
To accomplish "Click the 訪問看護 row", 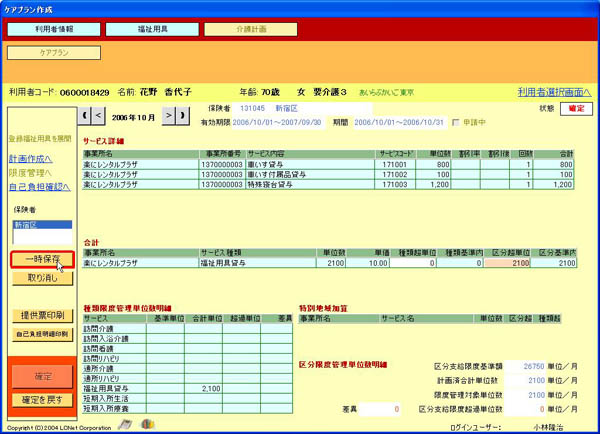I will coord(188,349).
